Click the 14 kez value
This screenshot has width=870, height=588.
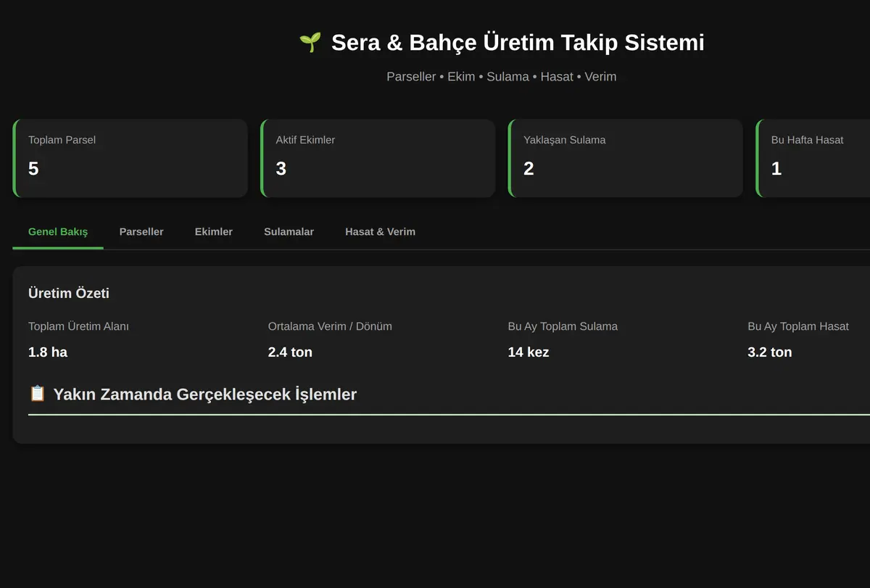(x=529, y=352)
